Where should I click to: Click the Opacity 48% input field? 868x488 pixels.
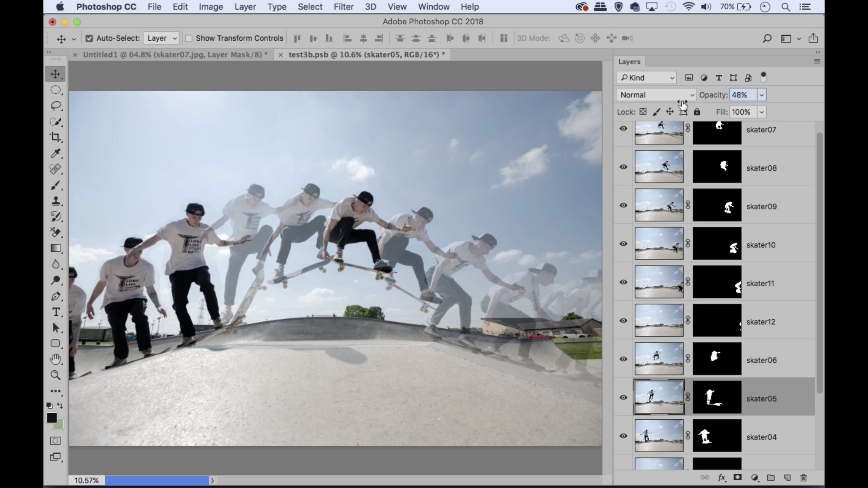click(x=743, y=95)
